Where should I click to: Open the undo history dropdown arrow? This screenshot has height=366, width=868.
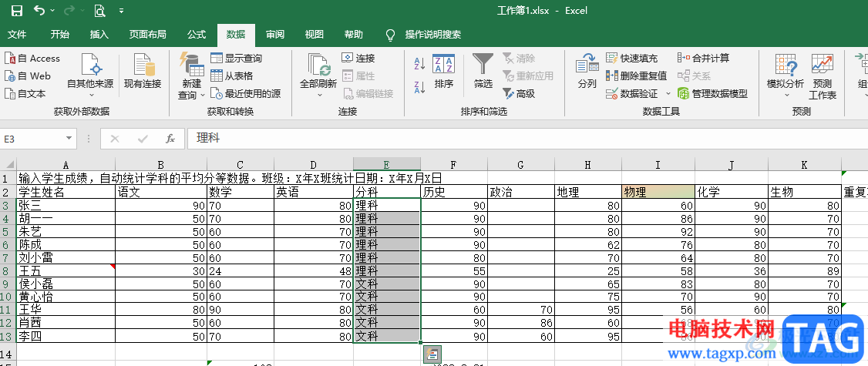click(x=52, y=11)
